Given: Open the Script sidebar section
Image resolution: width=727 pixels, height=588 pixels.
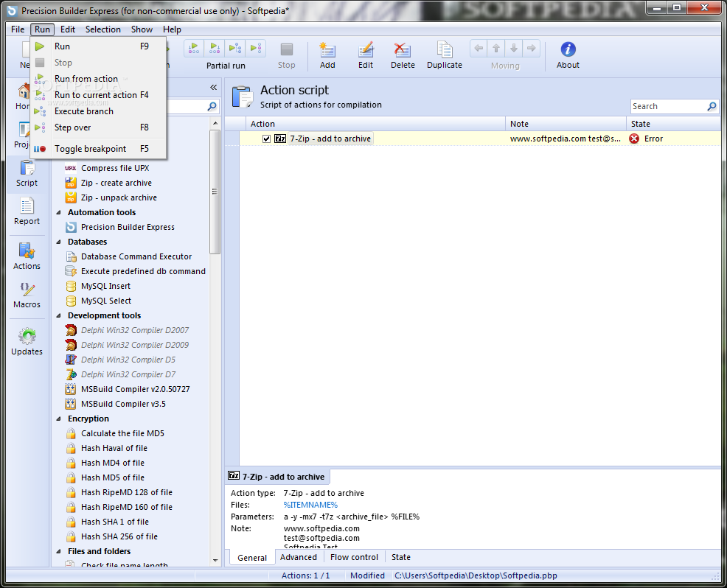Looking at the screenshot, I should pyautogui.click(x=27, y=173).
